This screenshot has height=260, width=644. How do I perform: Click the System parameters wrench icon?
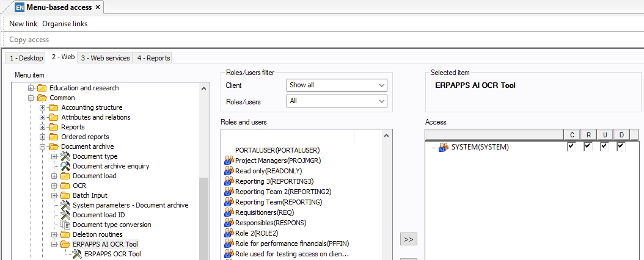coord(65,205)
